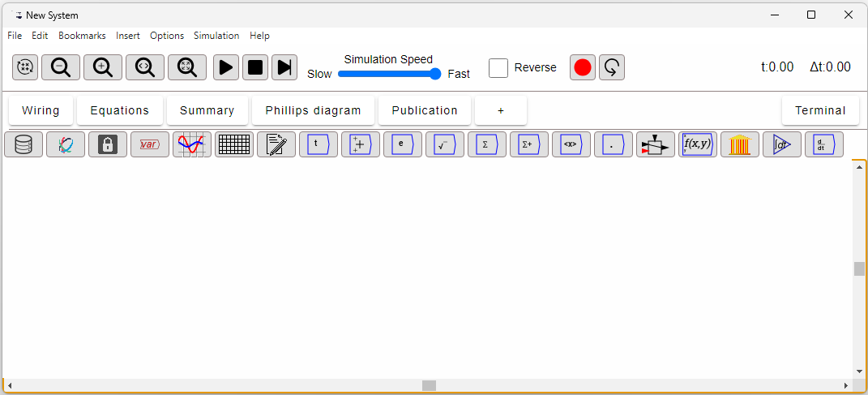Open the <x> tensor operations block
The width and height of the screenshot is (868, 395).
tap(571, 144)
